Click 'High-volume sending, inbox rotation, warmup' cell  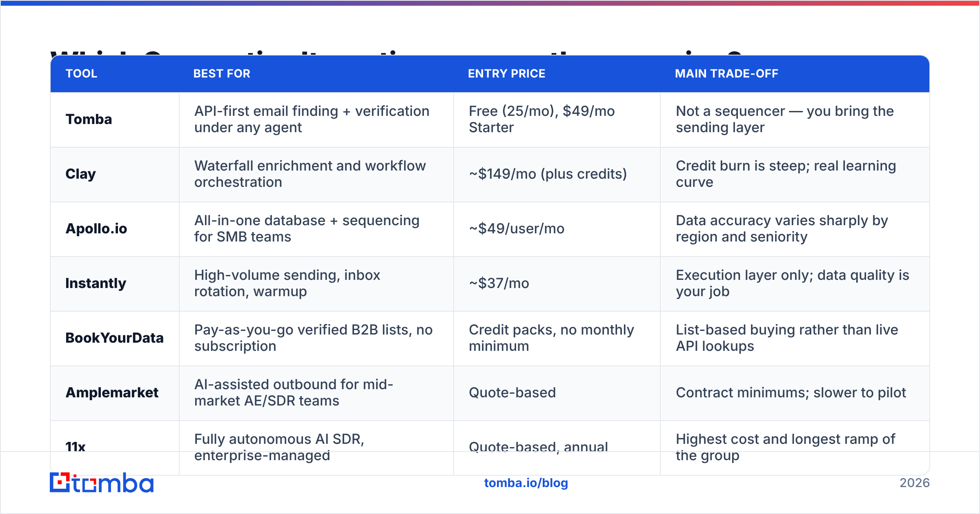click(316, 284)
